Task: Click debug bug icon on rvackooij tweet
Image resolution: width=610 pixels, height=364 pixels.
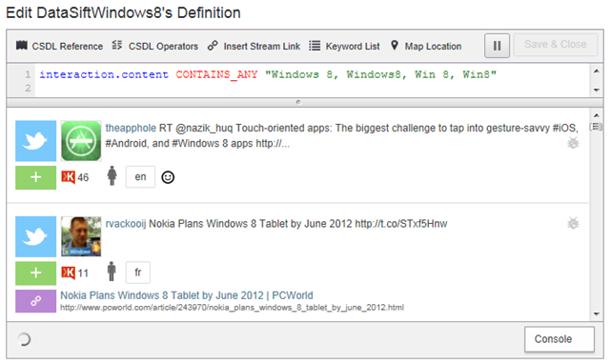Action: tap(573, 223)
